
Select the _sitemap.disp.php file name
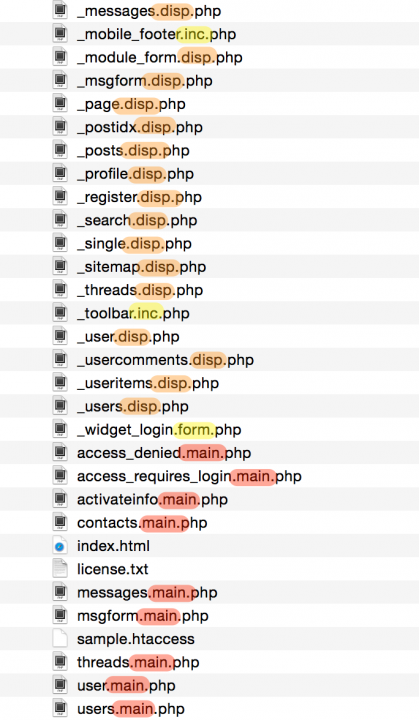[x=141, y=267]
